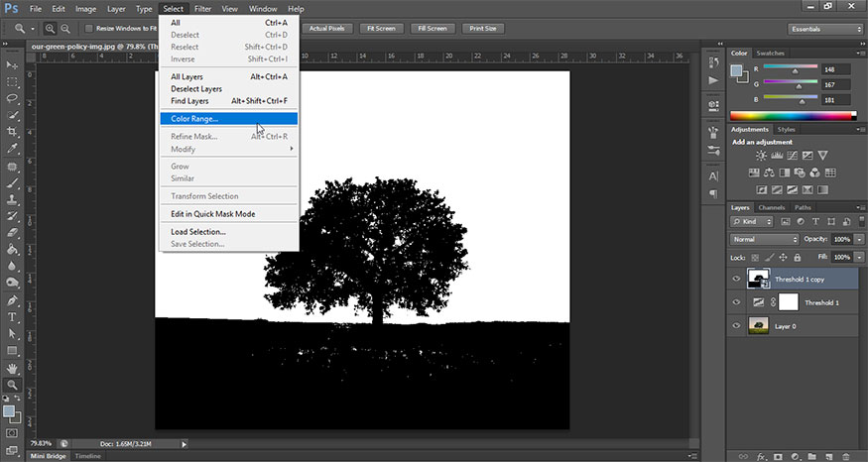Pick the Crop tool
The height and width of the screenshot is (462, 868).
point(13,133)
